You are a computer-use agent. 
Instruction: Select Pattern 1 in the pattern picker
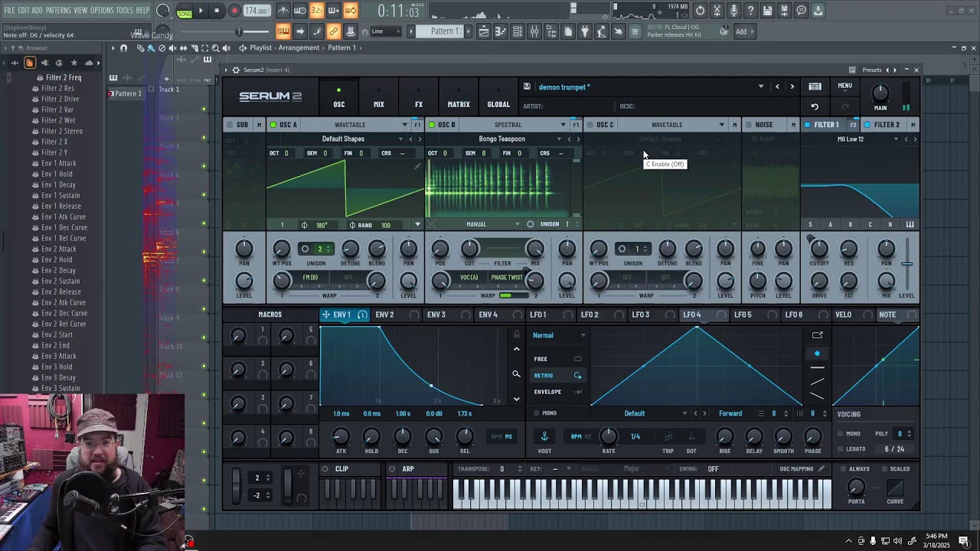click(x=125, y=93)
